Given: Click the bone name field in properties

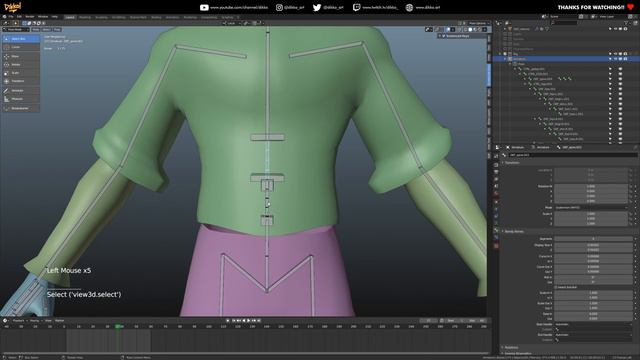Looking at the screenshot, I should 572,155.
